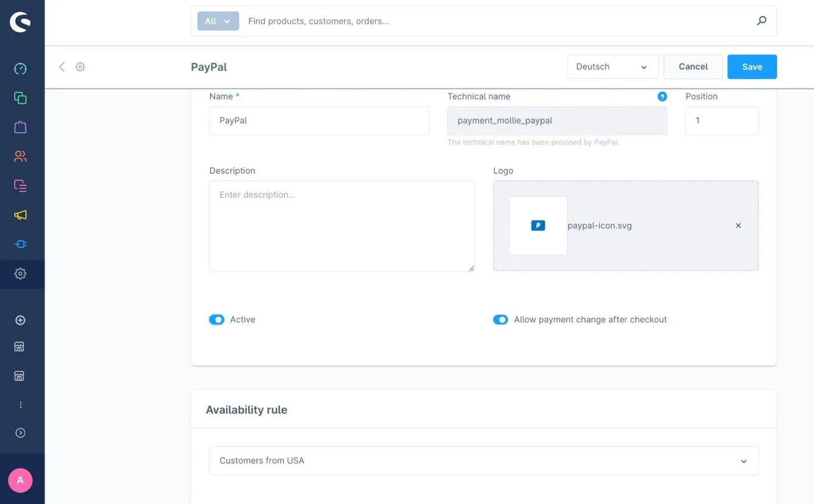Click the PayPal logo thumbnail
This screenshot has height=504, width=814.
(538, 226)
